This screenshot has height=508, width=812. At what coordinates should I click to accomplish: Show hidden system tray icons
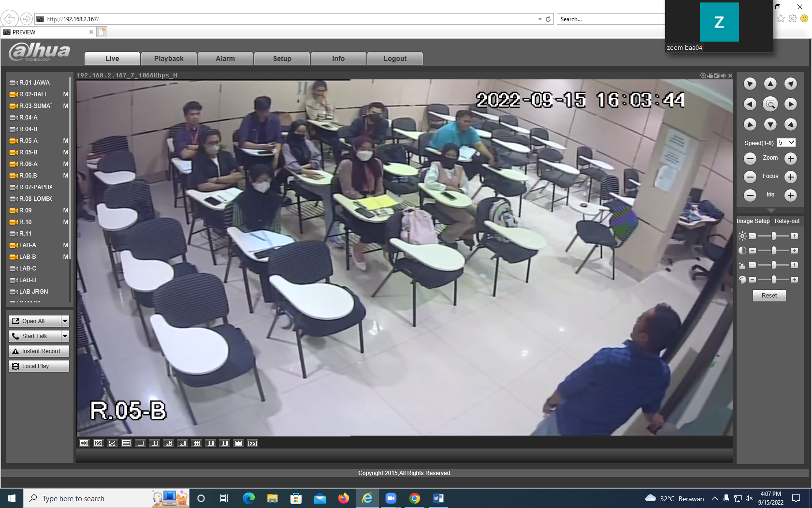click(714, 498)
